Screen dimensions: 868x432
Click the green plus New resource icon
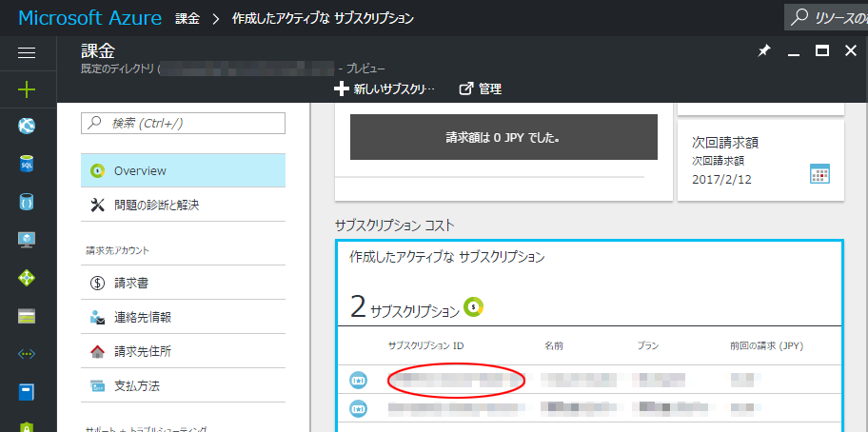coord(27,89)
